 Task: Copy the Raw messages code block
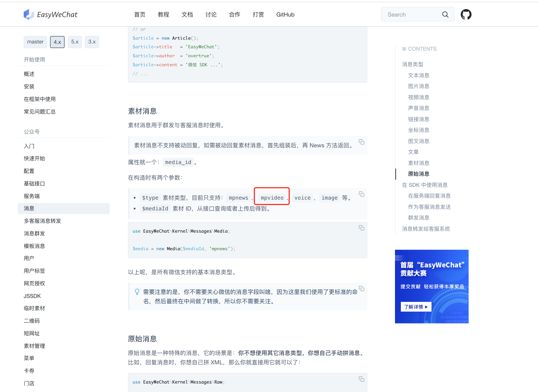tap(361, 379)
